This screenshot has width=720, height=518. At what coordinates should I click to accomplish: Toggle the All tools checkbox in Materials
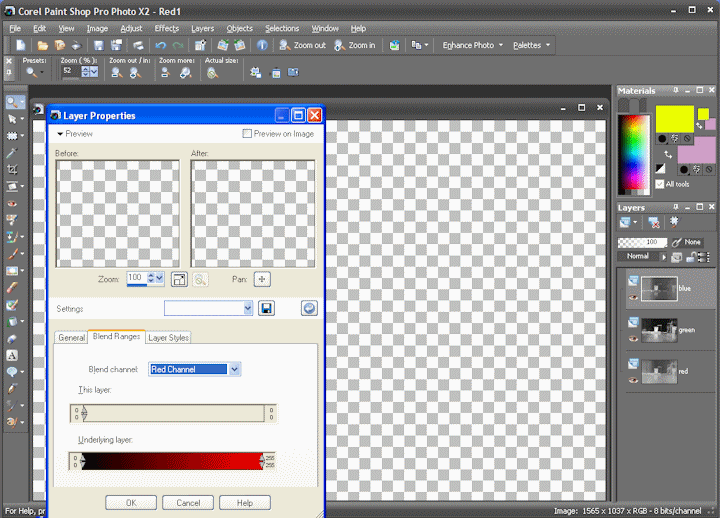pyautogui.click(x=660, y=184)
